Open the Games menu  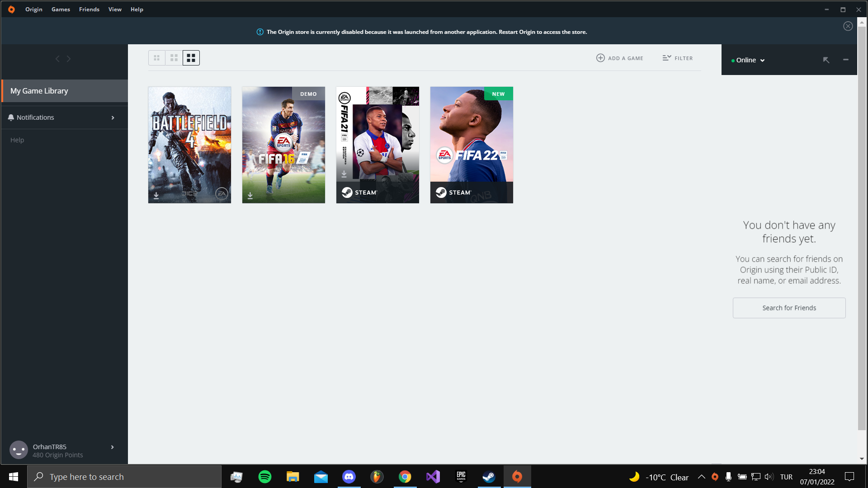click(61, 9)
